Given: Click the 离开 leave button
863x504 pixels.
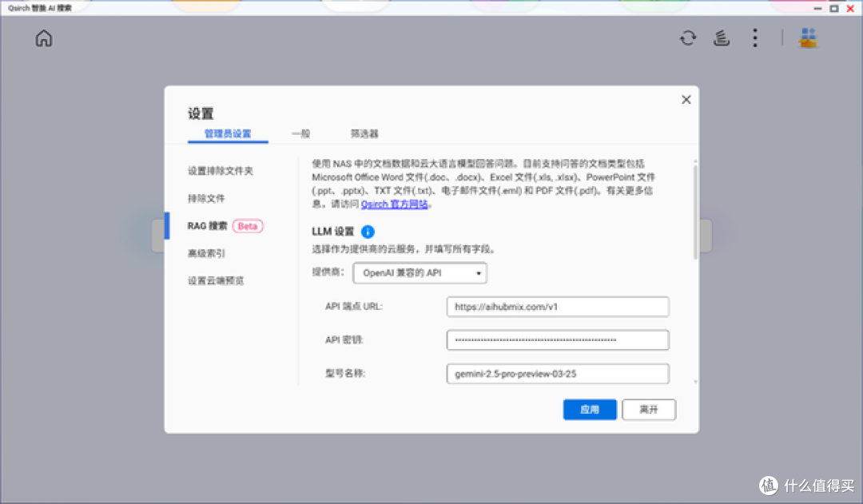Looking at the screenshot, I should click(x=649, y=410).
